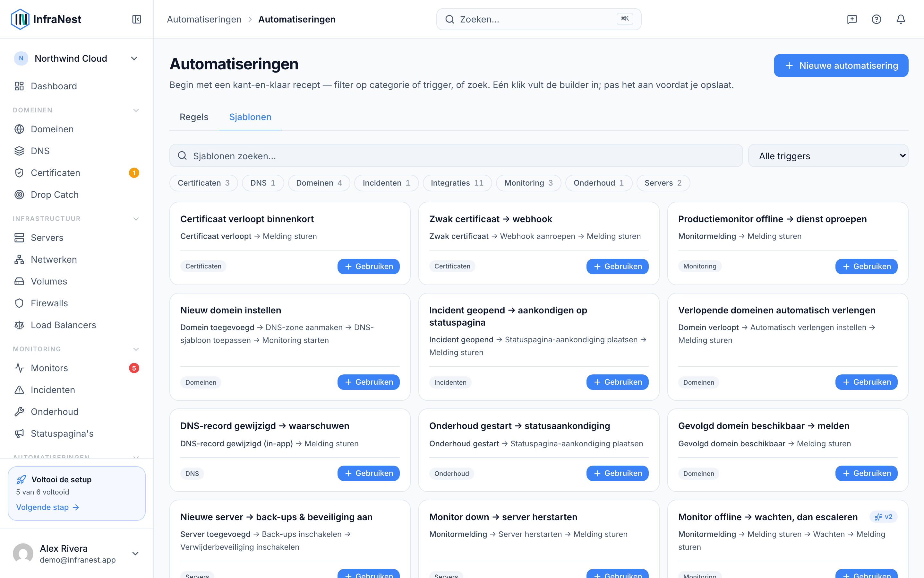Focus the global Zoeken search field

(x=538, y=19)
